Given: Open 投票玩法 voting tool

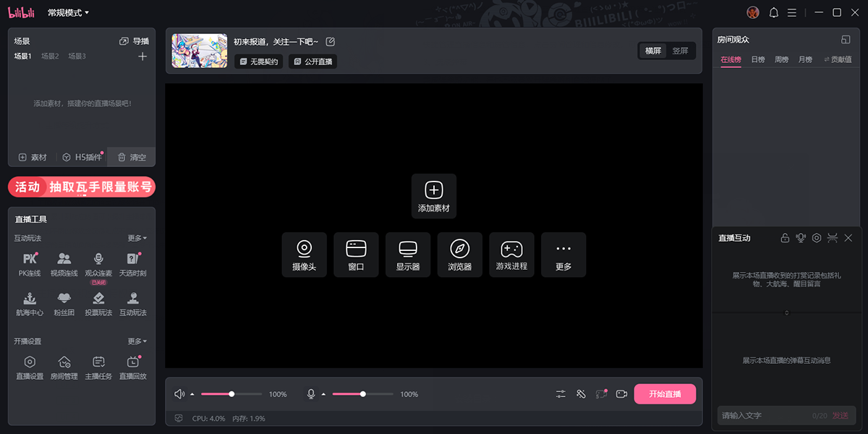Looking at the screenshot, I should tap(98, 304).
